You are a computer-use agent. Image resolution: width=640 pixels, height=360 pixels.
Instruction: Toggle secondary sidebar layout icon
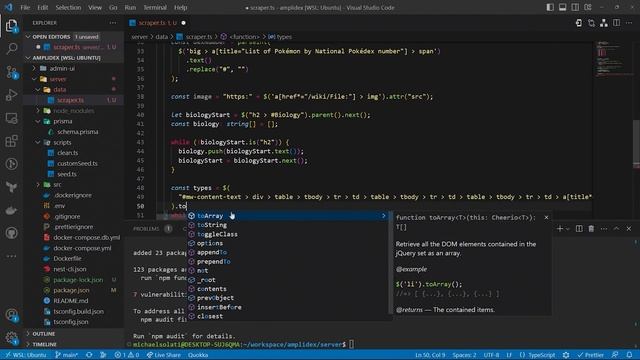575,7
